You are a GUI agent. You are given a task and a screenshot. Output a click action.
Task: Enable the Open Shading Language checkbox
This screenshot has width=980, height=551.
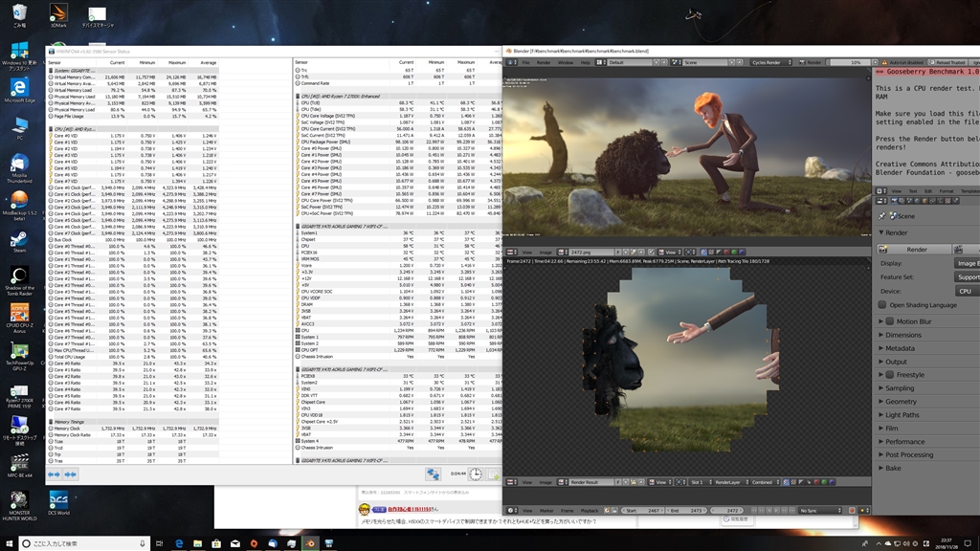coord(881,305)
